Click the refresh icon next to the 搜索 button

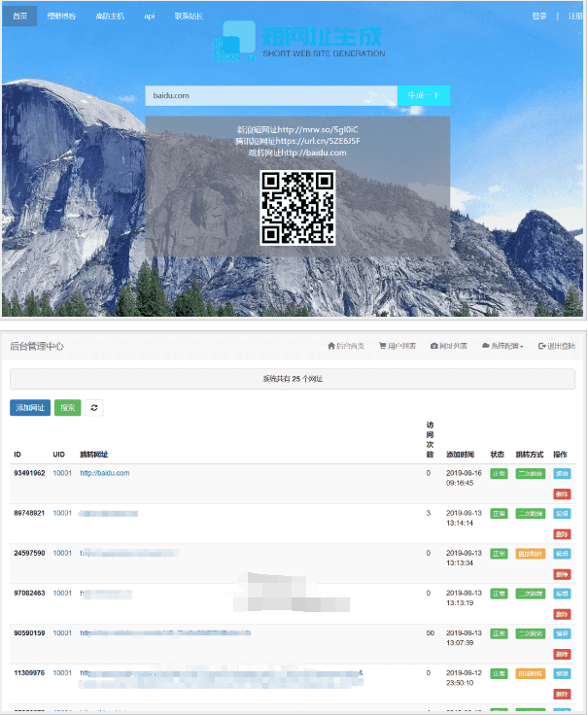click(x=94, y=408)
